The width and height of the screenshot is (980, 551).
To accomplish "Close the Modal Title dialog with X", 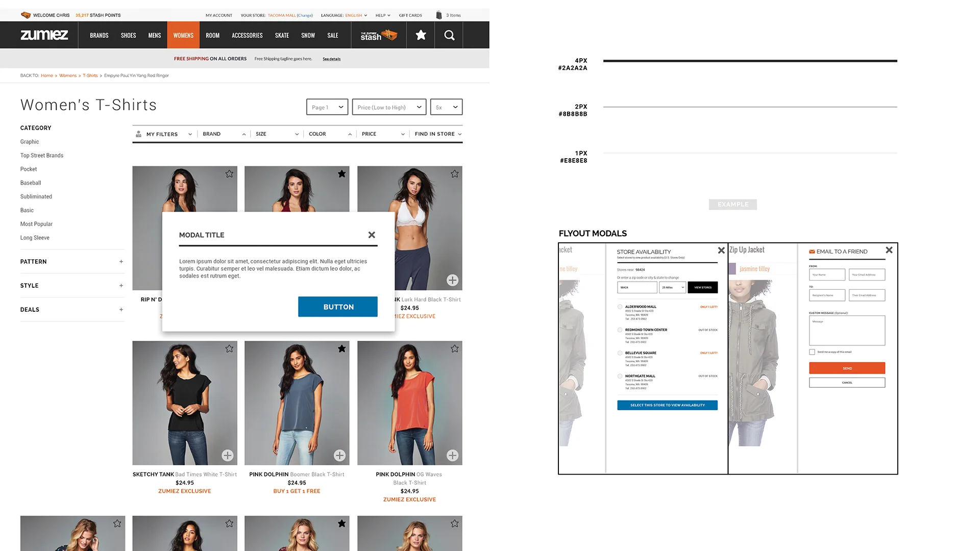I will (372, 235).
